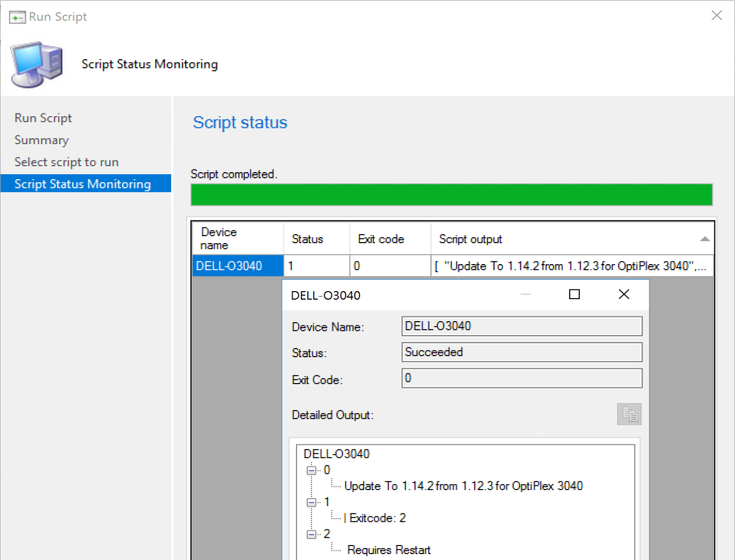735x560 pixels.
Task: Click the Script output sort arrow
Action: click(x=704, y=239)
